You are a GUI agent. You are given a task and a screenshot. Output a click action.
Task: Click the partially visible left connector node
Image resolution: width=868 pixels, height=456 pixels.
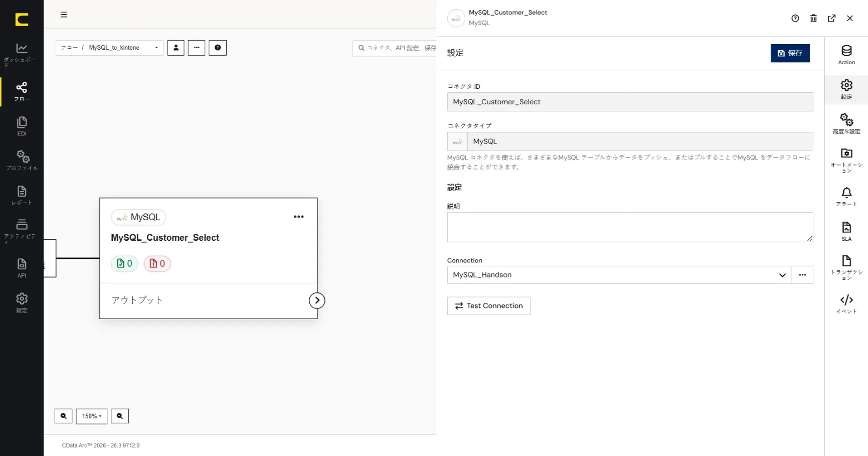(x=50, y=258)
